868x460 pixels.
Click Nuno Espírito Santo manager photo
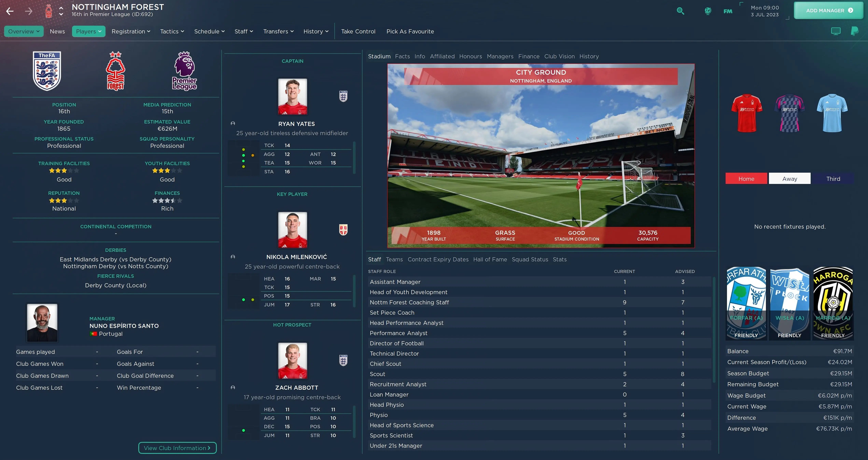click(42, 323)
